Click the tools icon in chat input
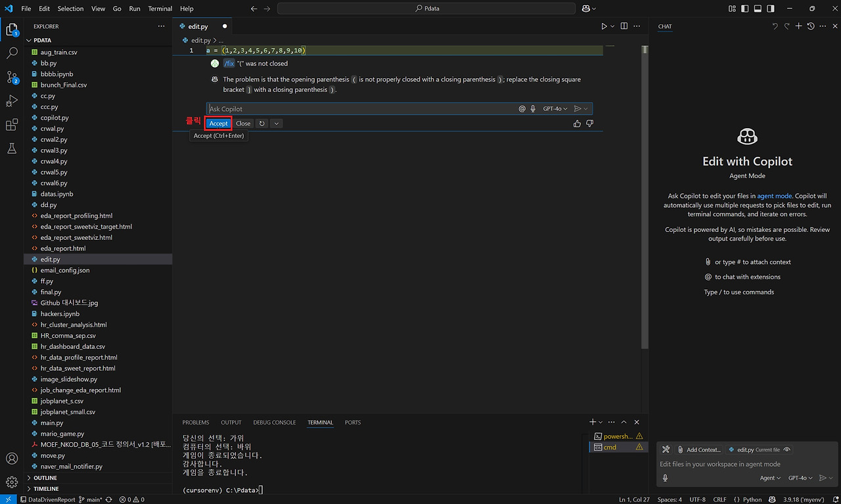This screenshot has height=504, width=841. (666, 449)
